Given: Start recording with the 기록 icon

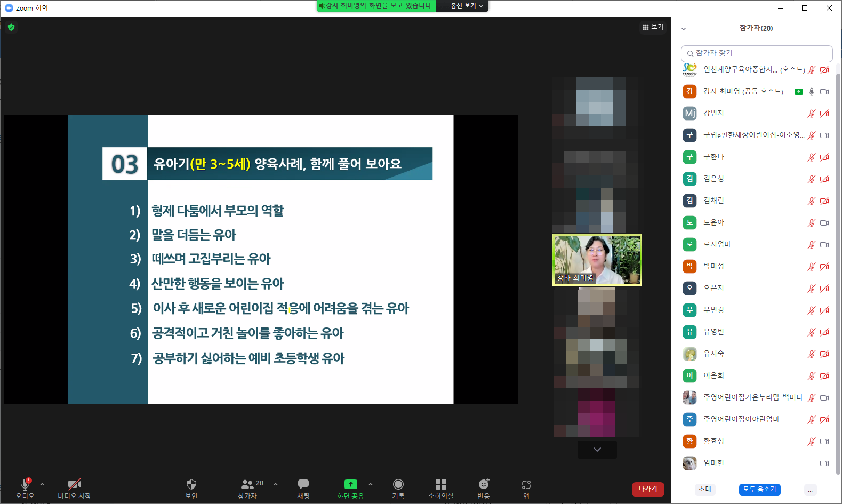Looking at the screenshot, I should tap(398, 485).
